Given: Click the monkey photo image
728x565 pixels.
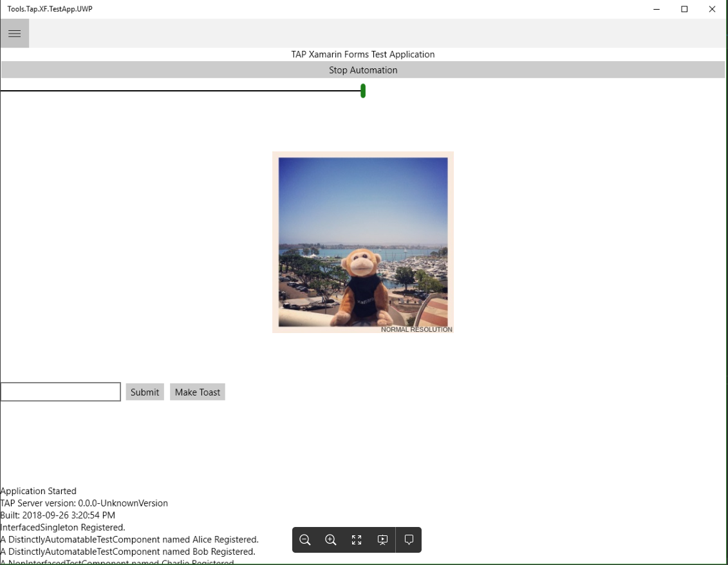Looking at the screenshot, I should pos(362,242).
